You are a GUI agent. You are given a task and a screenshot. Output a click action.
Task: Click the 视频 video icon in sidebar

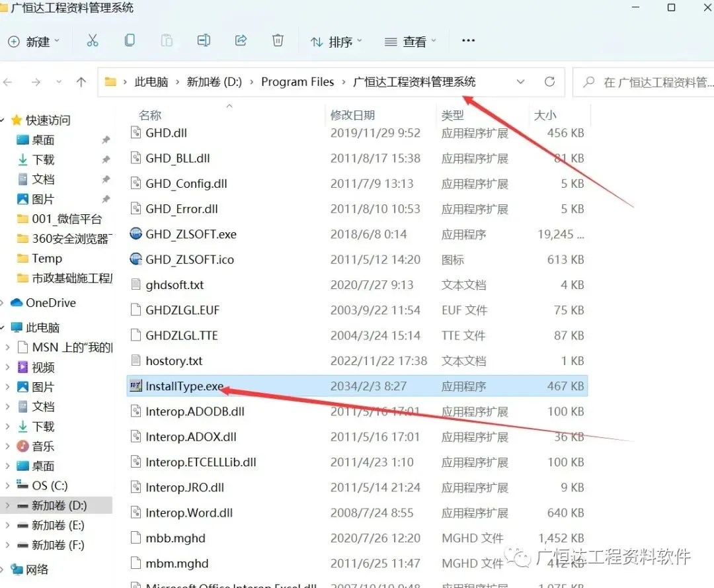(x=22, y=367)
